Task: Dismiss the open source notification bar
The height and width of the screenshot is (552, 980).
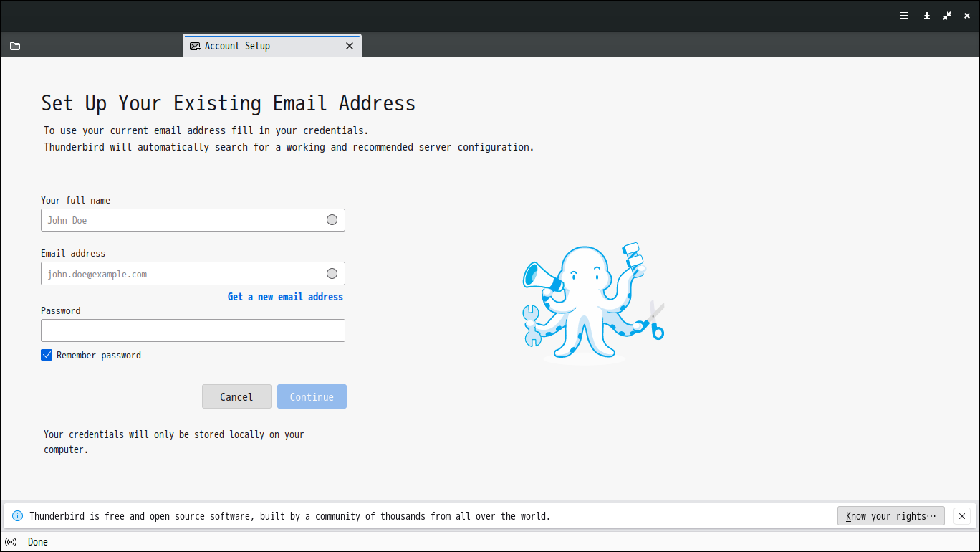Action: coord(962,516)
